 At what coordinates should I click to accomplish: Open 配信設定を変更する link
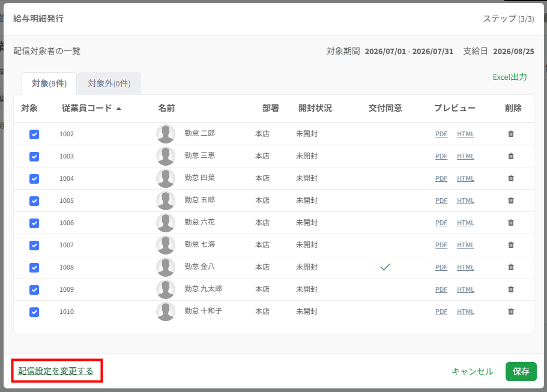click(x=56, y=371)
